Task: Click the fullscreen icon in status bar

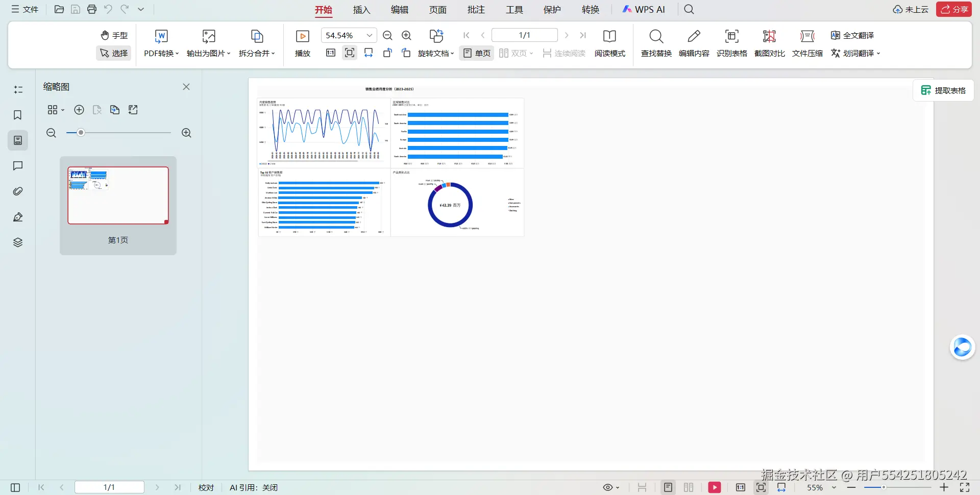Action: (965, 487)
